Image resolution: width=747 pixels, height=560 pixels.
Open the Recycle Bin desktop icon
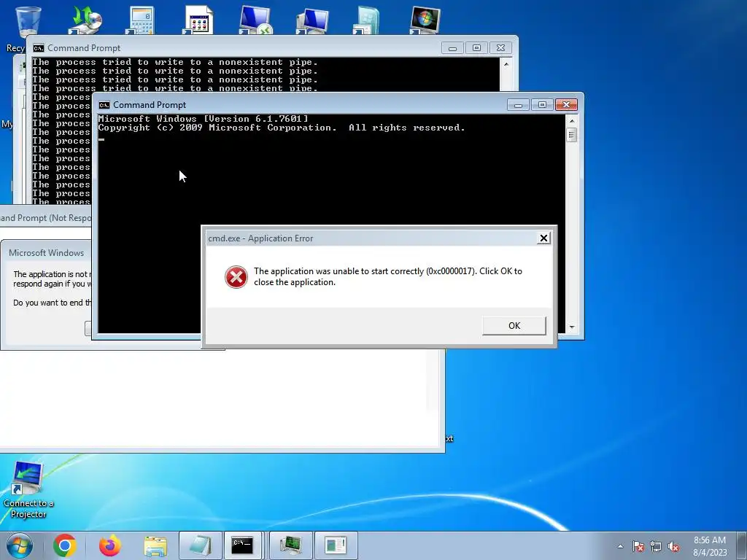pyautogui.click(x=28, y=21)
